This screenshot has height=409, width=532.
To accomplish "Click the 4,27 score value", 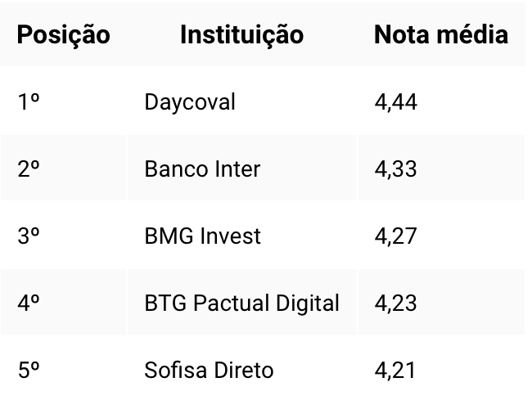I will pyautogui.click(x=395, y=236).
